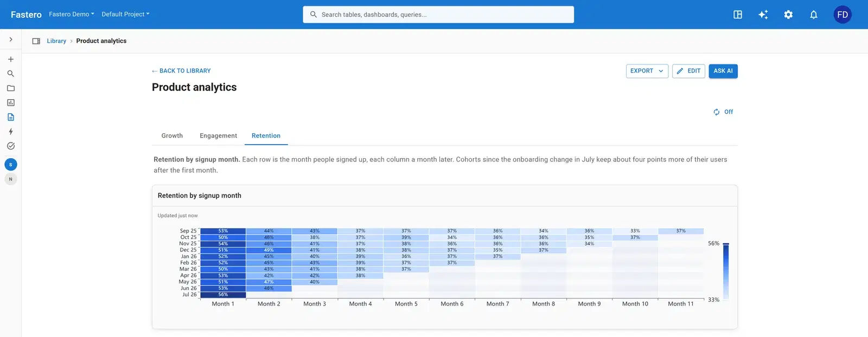Click the May 26 Month 2 47% cell
Viewport: 868px width, 337px height.
269,282
